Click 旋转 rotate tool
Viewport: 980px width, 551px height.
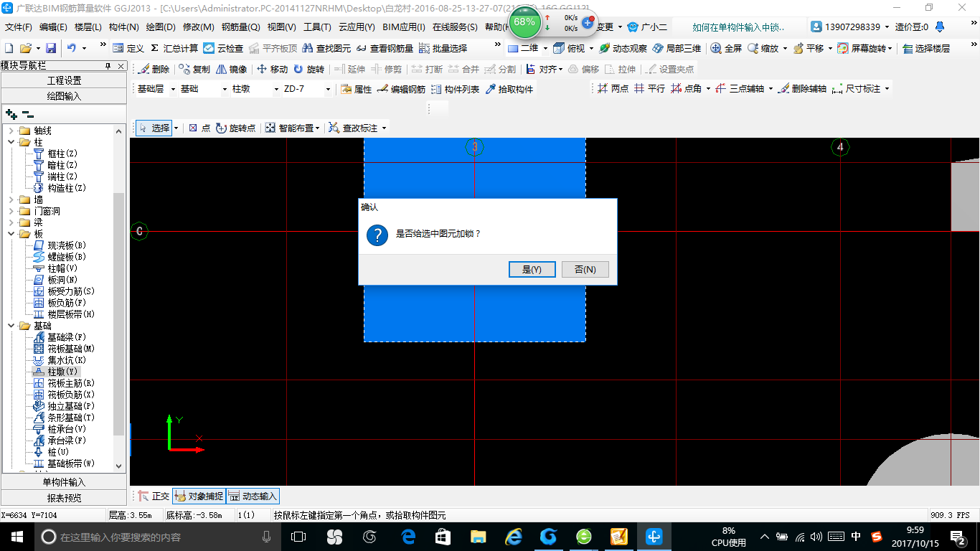[308, 69]
